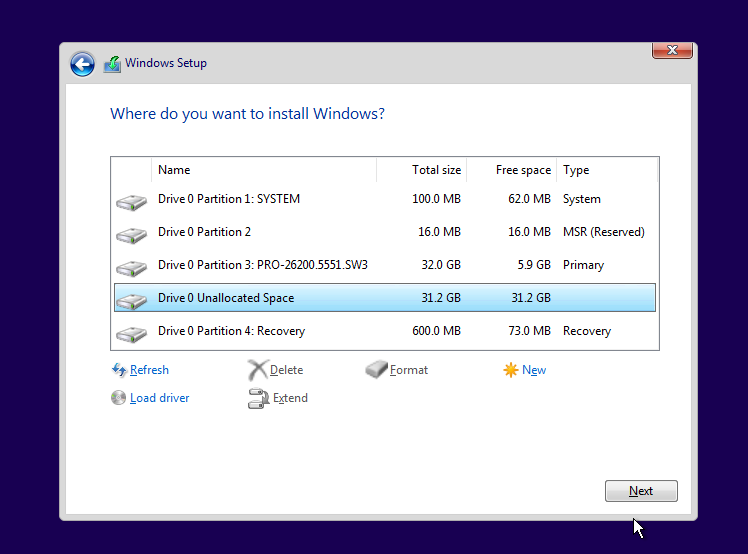Click the Windows Setup title icon

[x=113, y=64]
